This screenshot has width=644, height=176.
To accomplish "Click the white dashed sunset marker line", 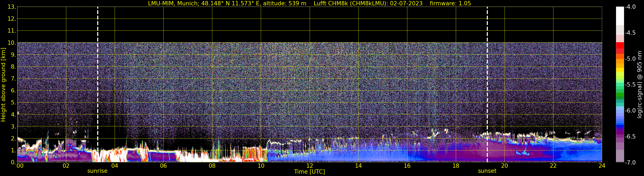I will pyautogui.click(x=487, y=84).
